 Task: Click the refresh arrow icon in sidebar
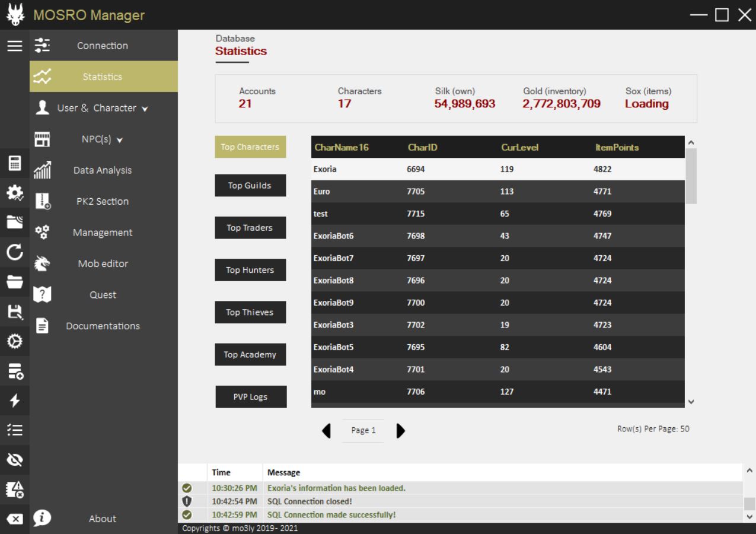[x=15, y=253]
